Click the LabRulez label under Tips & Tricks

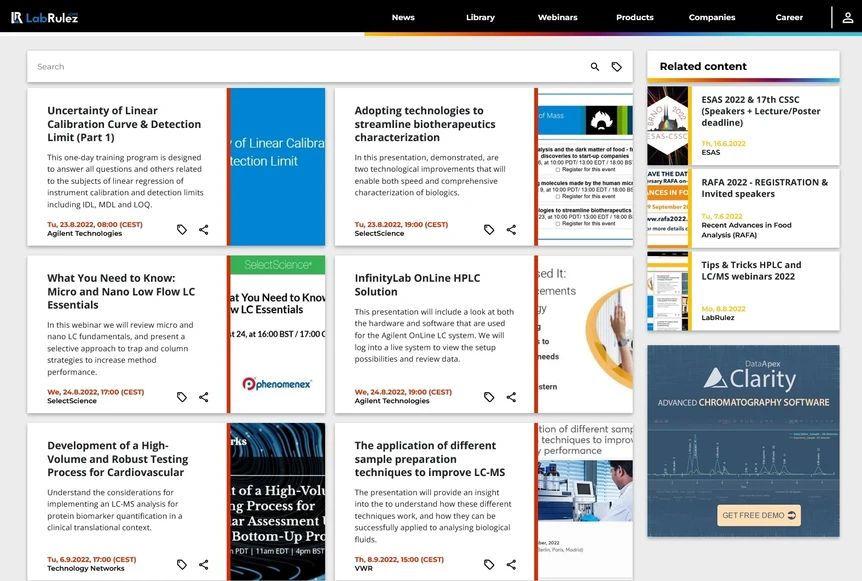pos(717,318)
